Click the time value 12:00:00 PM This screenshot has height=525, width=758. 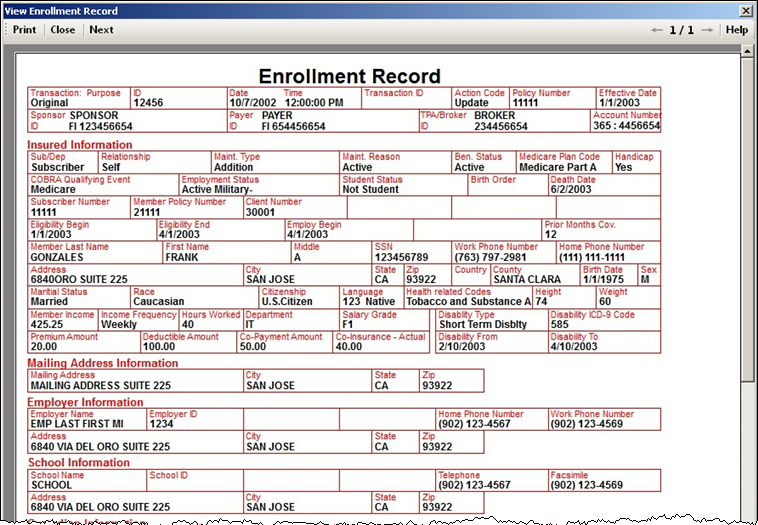click(314, 102)
